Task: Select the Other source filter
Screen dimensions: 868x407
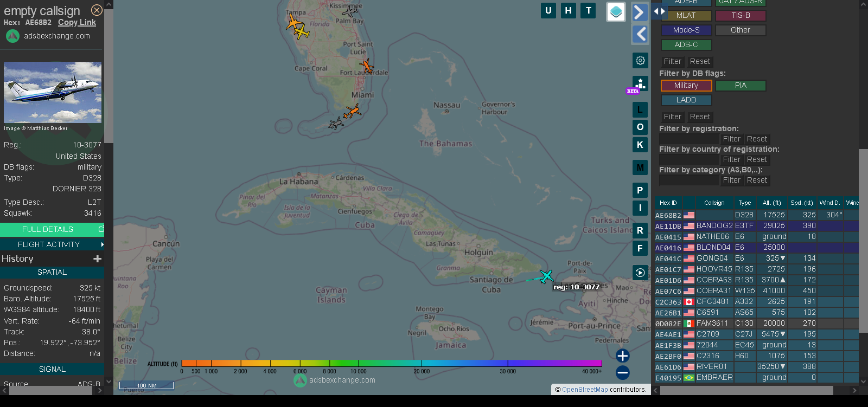Action: pyautogui.click(x=741, y=30)
